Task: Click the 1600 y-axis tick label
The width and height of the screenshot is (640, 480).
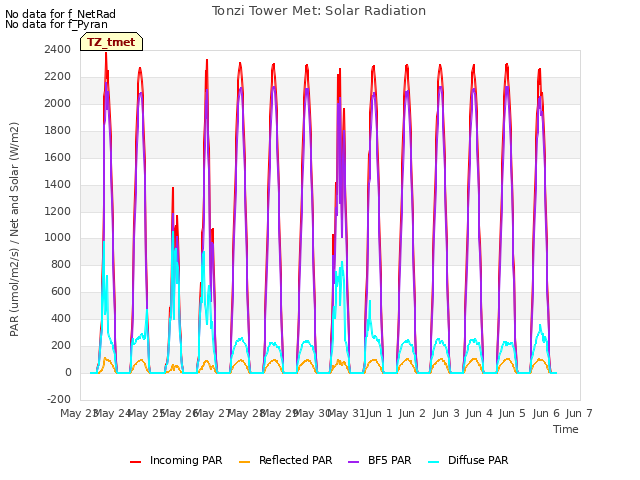Action: tap(58, 157)
